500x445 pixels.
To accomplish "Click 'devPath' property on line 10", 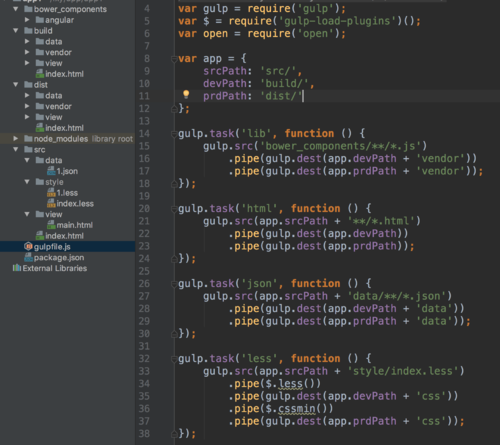I will 225,83.
